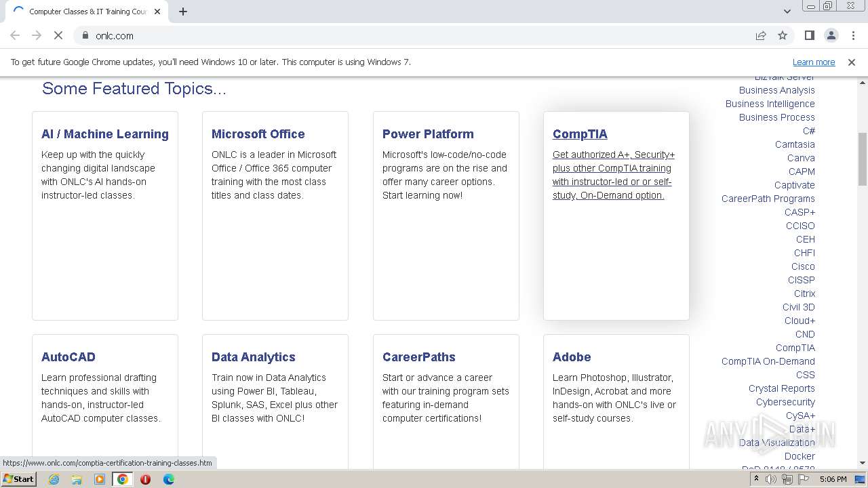Screen dimensions: 868x488
Task: Open Canva sidebar link
Action: click(801, 158)
